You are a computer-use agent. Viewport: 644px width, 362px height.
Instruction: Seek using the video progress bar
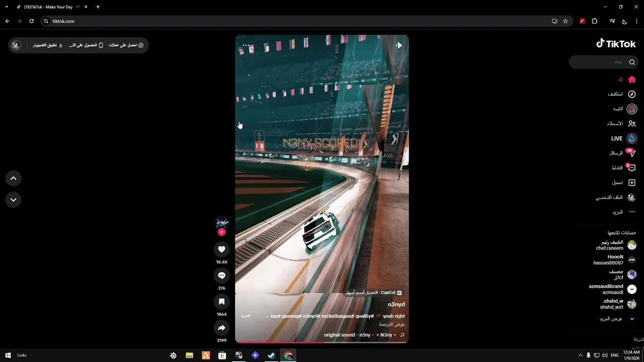[x=322, y=342]
